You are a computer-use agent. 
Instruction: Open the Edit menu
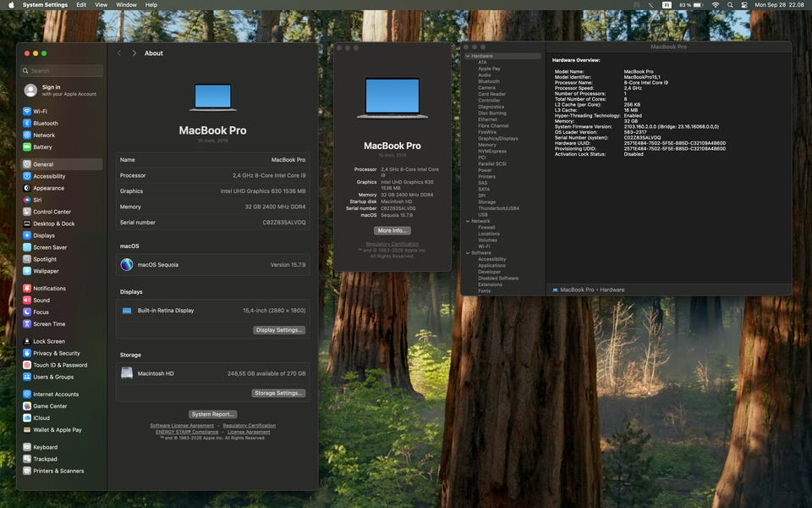[81, 5]
